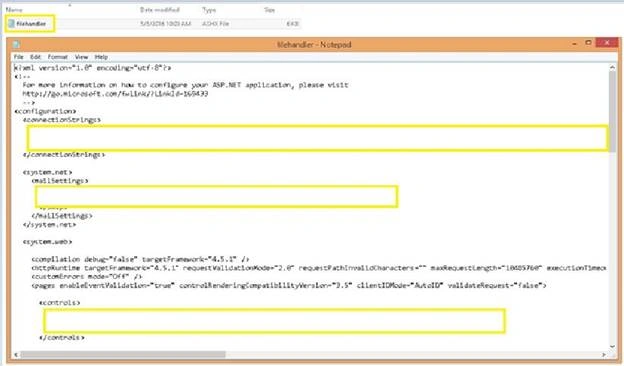Click the opening <mailSettings> tag
The width and height of the screenshot is (624, 366).
[x=60, y=181]
